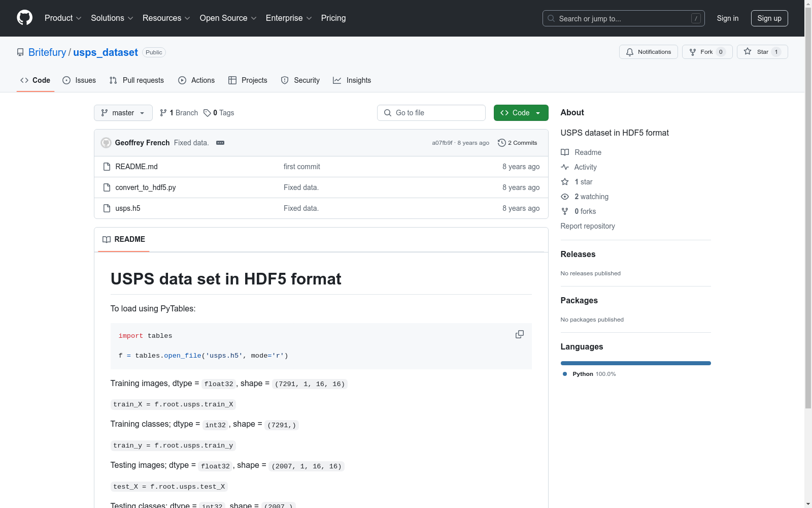812x508 pixels.
Task: Open the first commit message link
Action: 302,167
